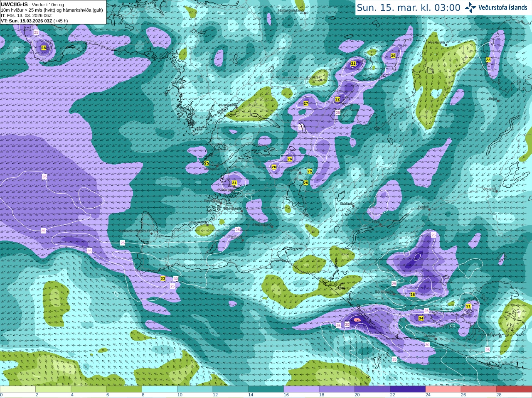Click the legend tick label 18
This screenshot has width=532, height=398.
pyautogui.click(x=321, y=395)
